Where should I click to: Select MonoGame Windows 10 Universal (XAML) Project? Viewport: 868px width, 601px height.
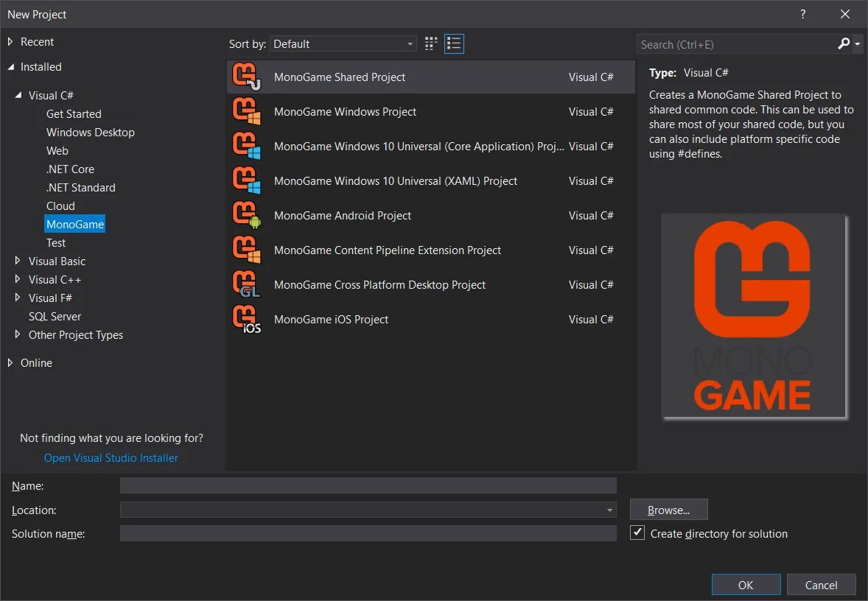(430, 180)
